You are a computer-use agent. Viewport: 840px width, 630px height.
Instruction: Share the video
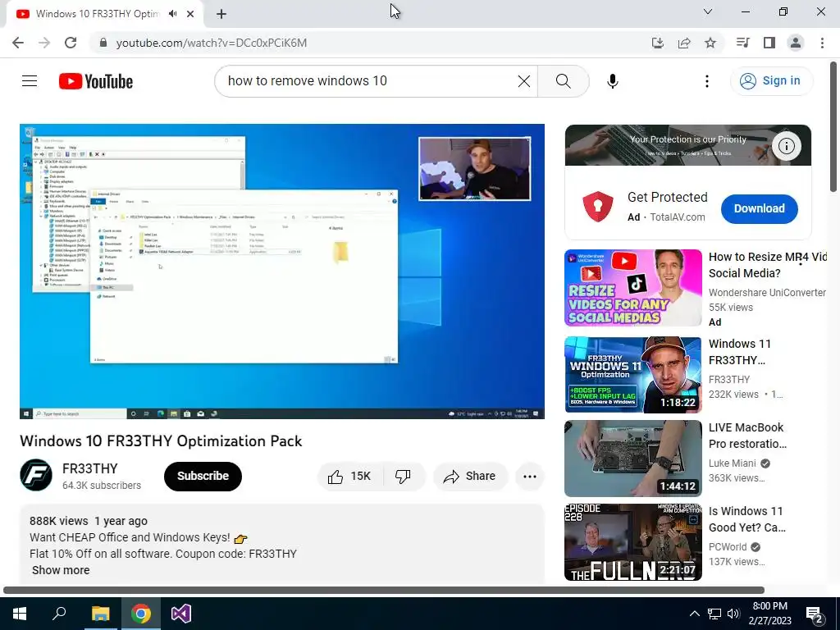point(470,476)
